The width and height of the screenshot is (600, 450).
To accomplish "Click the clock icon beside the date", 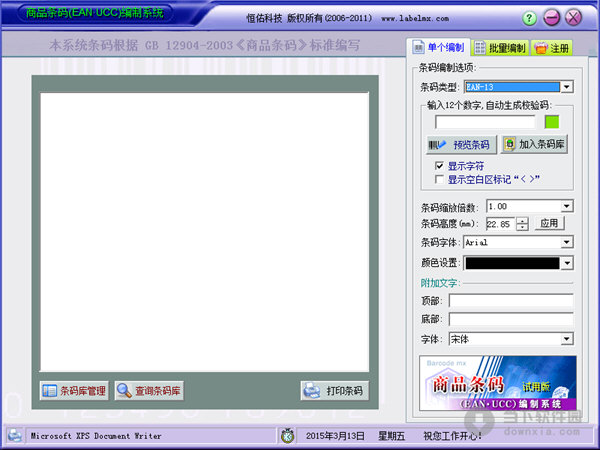I will click(287, 435).
